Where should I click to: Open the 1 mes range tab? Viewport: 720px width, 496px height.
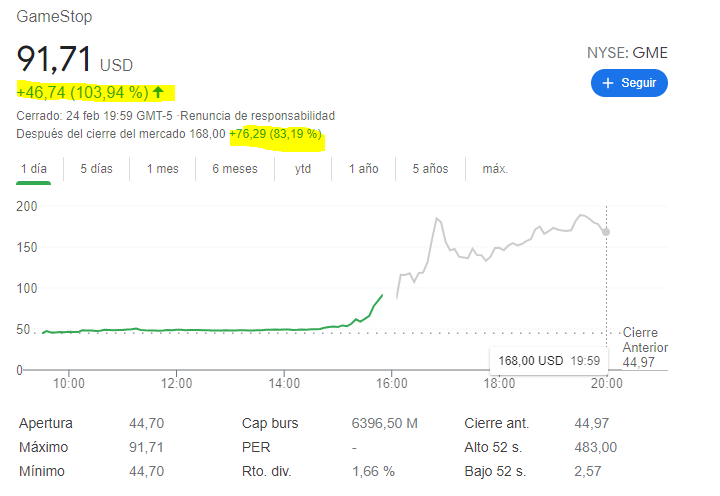pos(163,169)
